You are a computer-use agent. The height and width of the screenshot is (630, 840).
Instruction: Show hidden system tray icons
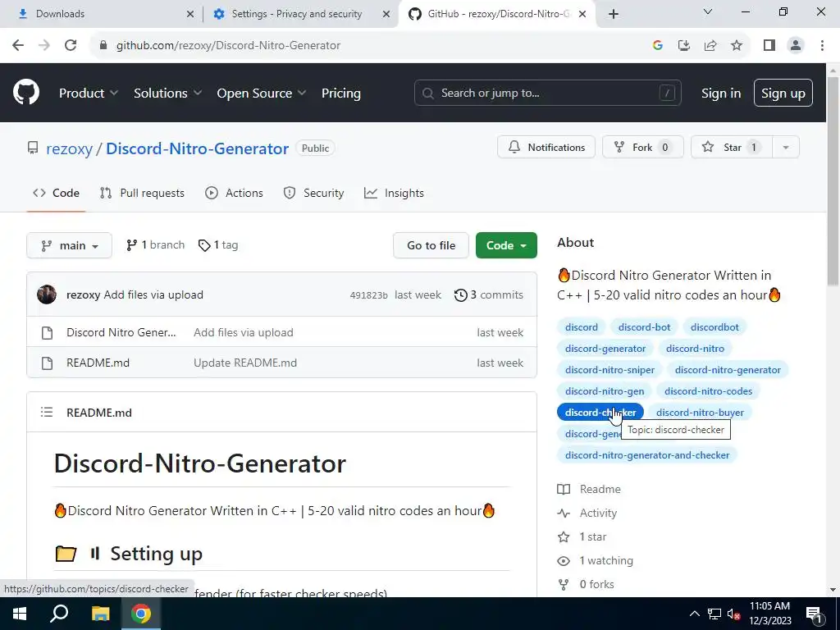694,614
